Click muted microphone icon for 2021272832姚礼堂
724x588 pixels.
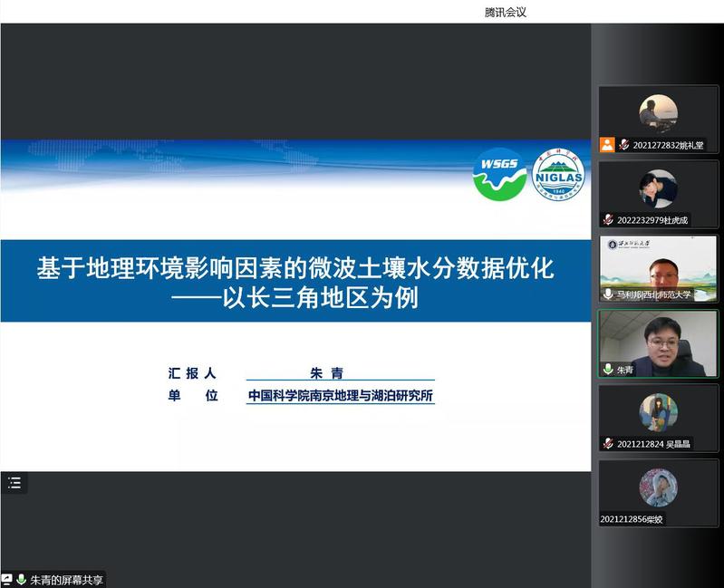tap(623, 145)
